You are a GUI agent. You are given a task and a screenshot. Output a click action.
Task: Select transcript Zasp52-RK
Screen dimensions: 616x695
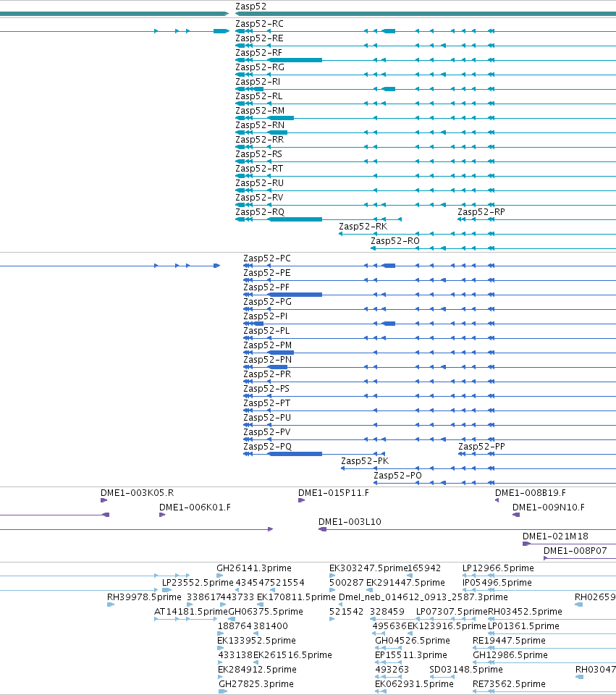pyautogui.click(x=363, y=227)
